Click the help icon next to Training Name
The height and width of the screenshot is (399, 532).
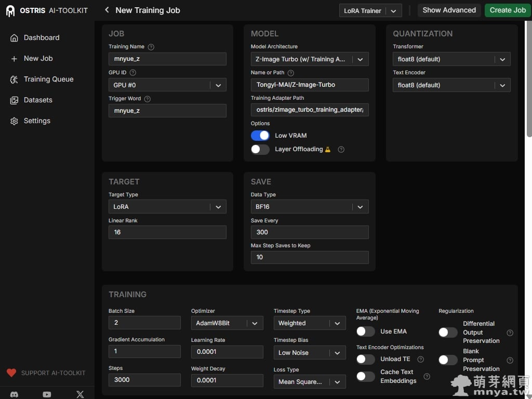pyautogui.click(x=151, y=47)
